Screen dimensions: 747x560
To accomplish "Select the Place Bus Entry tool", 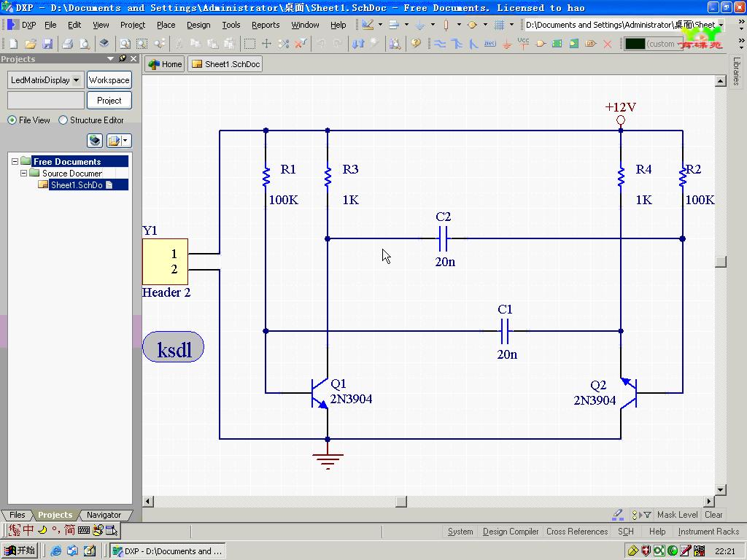I will 473,44.
